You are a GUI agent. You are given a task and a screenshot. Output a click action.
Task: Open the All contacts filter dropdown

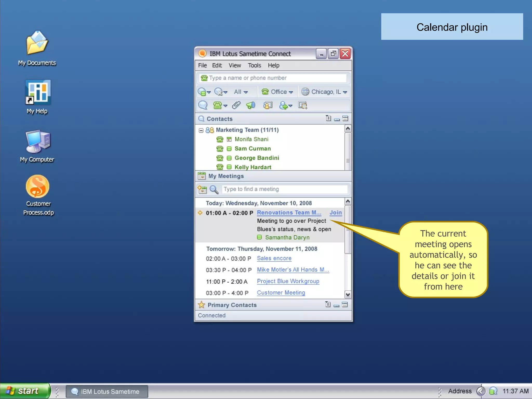[241, 92]
